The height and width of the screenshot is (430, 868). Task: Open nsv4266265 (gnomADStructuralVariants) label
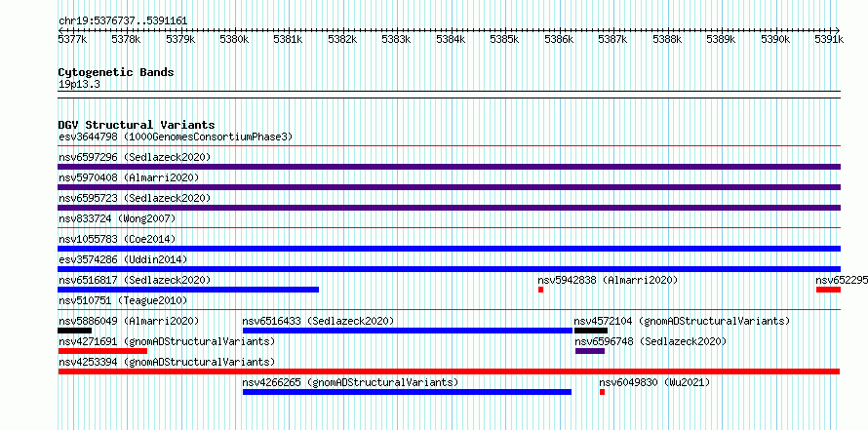(x=350, y=382)
